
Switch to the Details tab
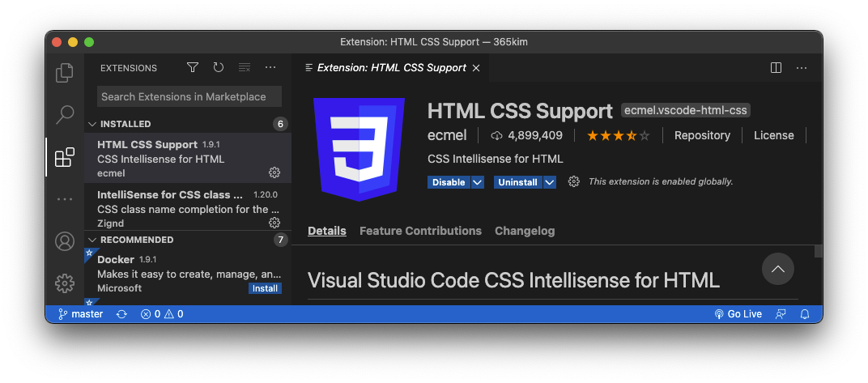point(327,231)
